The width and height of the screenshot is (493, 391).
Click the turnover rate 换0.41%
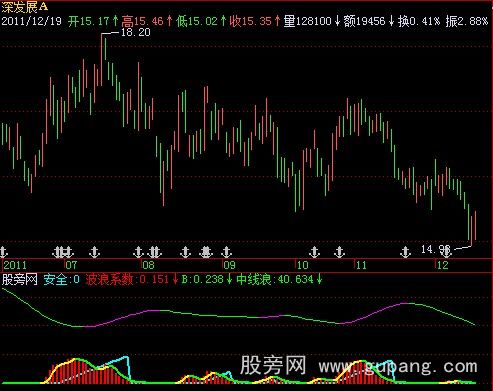pyautogui.click(x=419, y=21)
